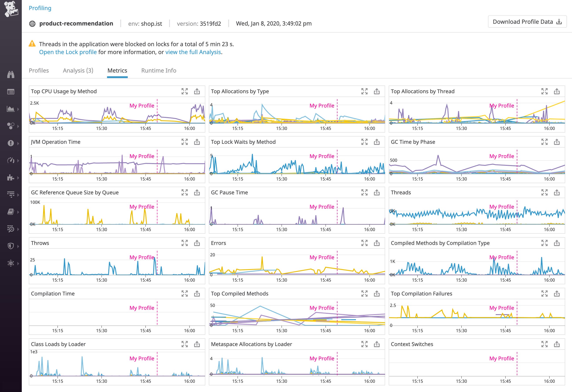Open the Lock profile link

coord(68,52)
